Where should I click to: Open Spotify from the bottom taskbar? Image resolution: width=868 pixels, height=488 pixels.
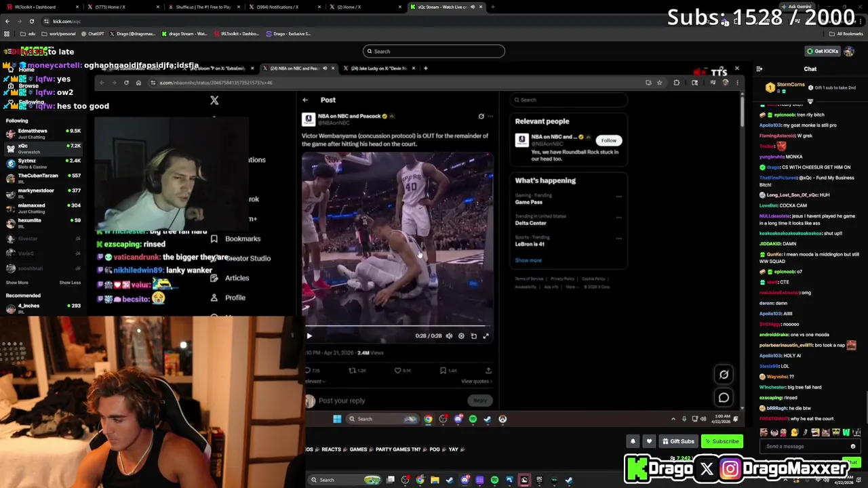pos(494,480)
